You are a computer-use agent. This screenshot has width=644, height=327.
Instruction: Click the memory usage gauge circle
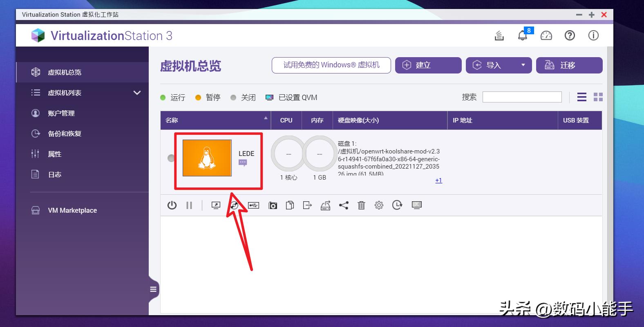pos(320,154)
